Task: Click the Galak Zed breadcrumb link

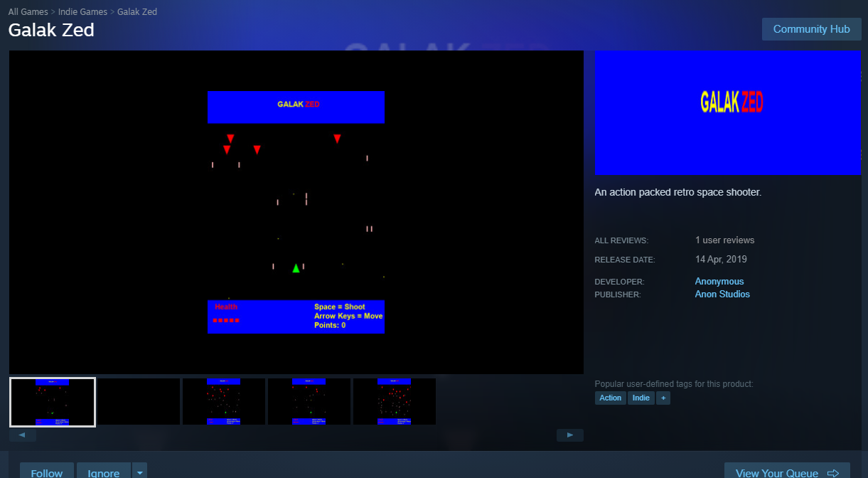Action: [137, 12]
